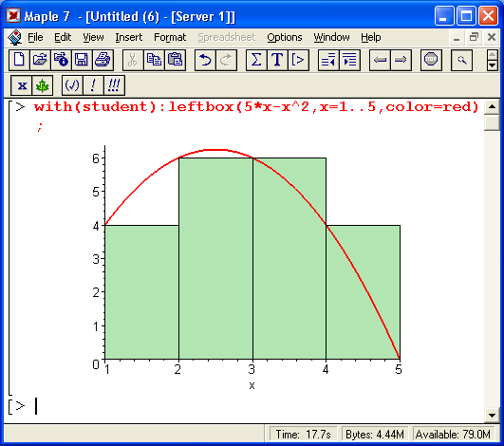The image size is (504, 446).
Task: Open a file with the folder icon
Action: tap(40, 60)
